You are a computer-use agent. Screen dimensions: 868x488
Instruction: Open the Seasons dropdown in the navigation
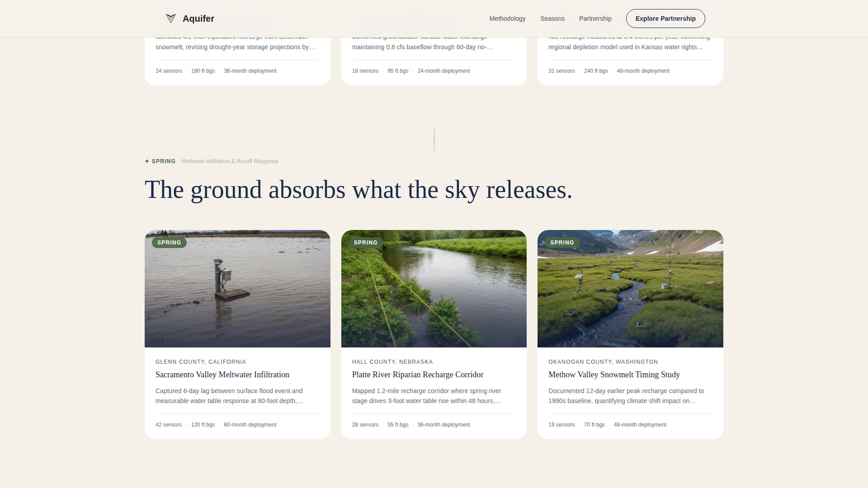[552, 19]
